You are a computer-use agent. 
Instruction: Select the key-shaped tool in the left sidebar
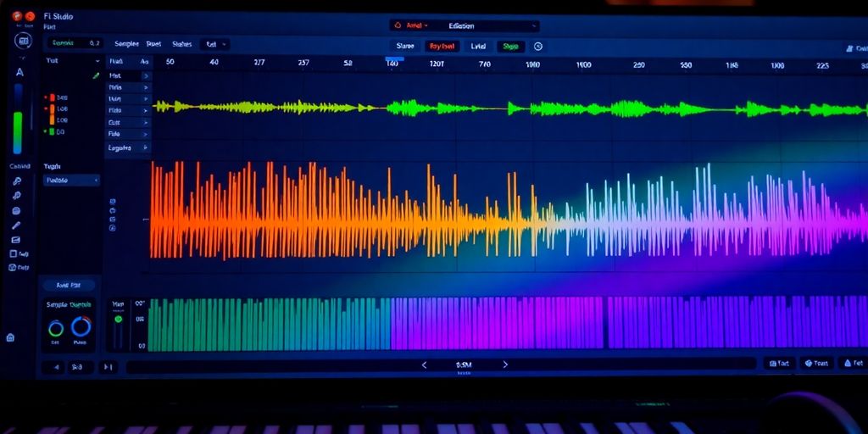[17, 181]
